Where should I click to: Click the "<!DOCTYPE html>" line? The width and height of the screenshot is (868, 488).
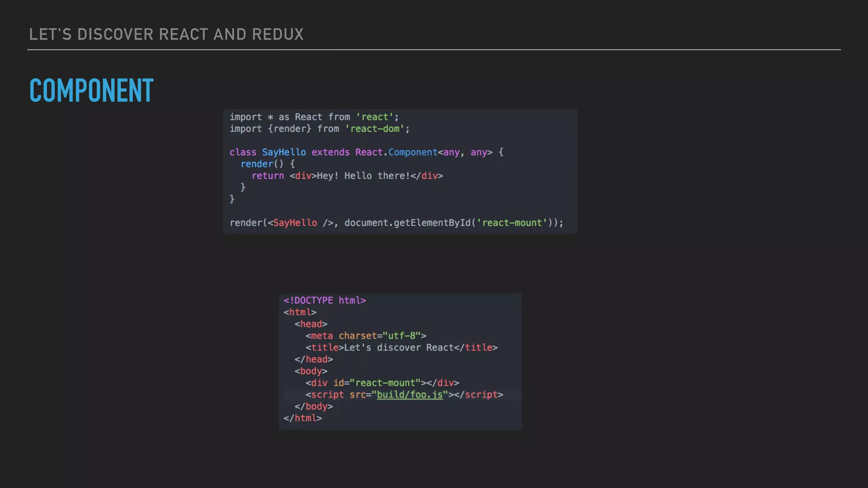(325, 300)
